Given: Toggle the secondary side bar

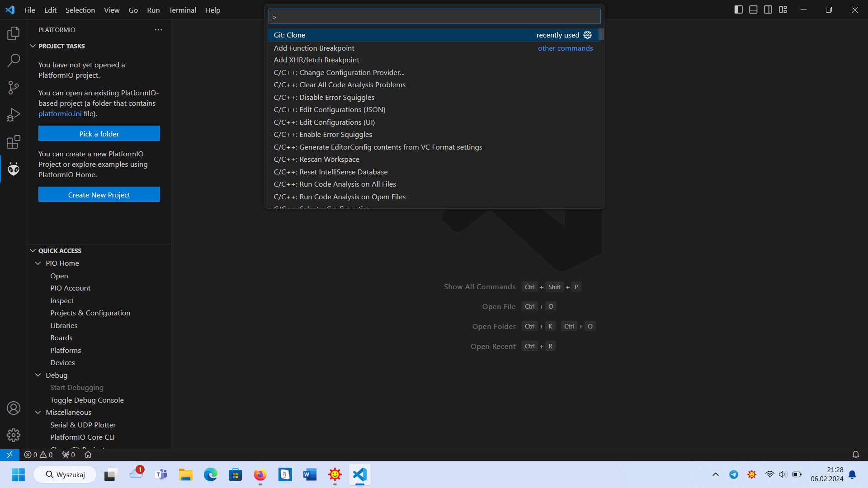Looking at the screenshot, I should click(x=768, y=9).
